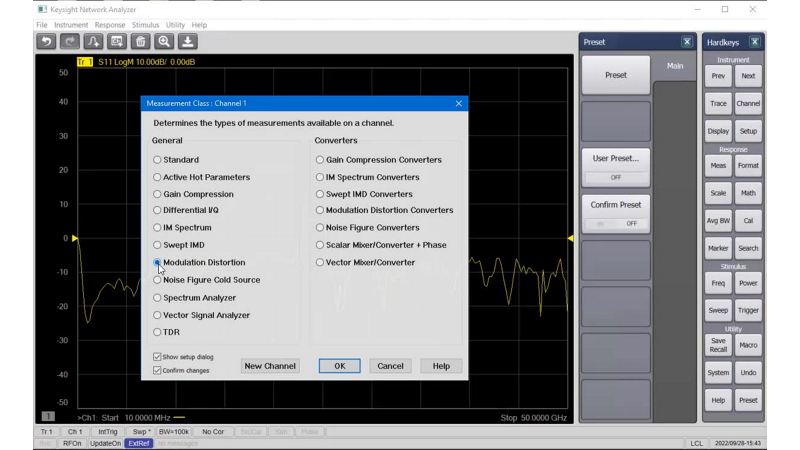The image size is (800, 450).
Task: Select Gain Compression Converters option
Action: click(x=320, y=160)
